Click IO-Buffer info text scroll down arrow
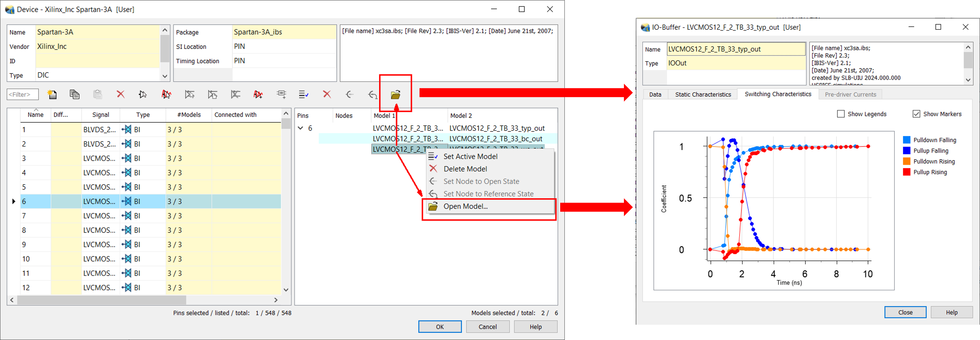980x340 pixels. click(968, 80)
